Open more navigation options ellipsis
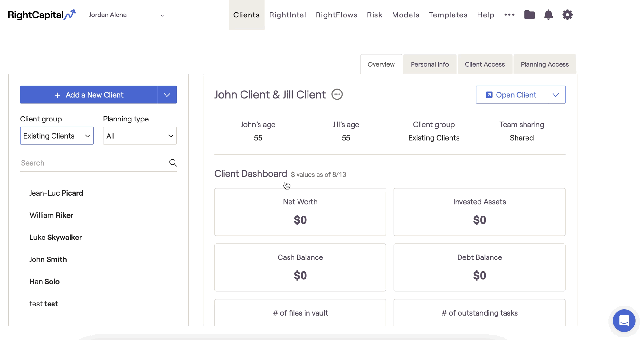 (509, 15)
